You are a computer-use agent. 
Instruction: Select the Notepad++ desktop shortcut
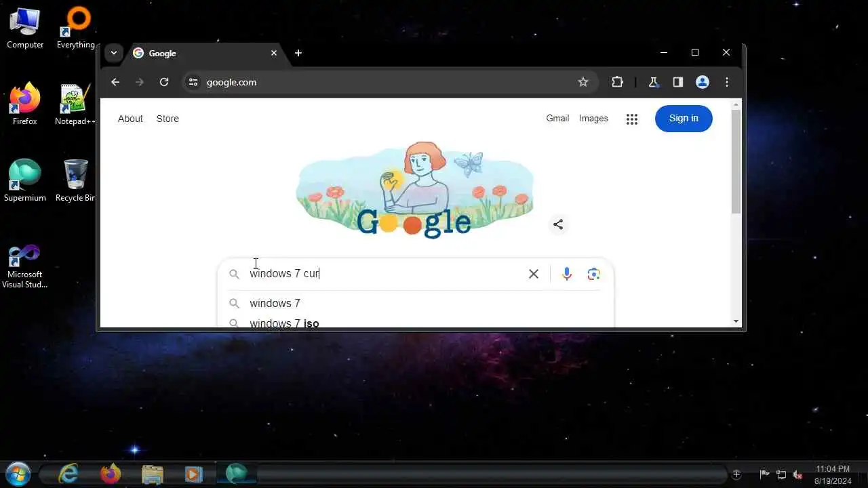[75, 104]
